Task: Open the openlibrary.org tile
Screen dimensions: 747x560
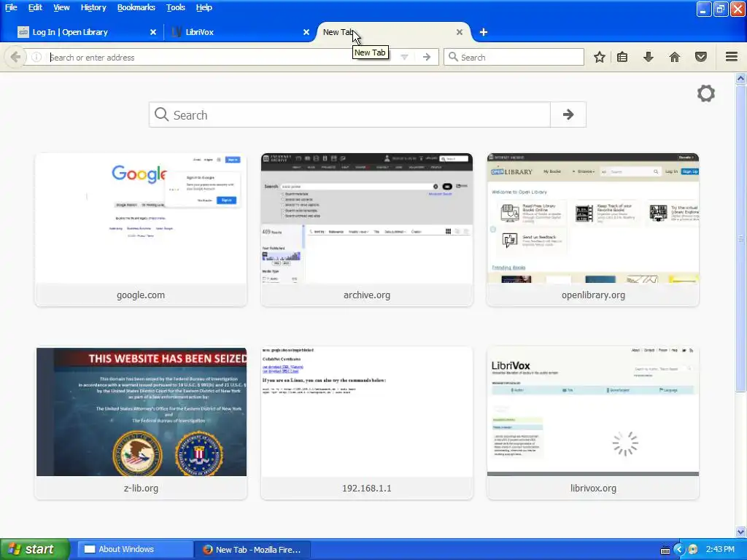Action: click(593, 230)
